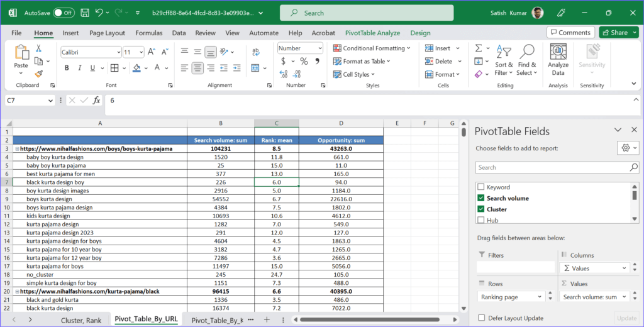Check the Hub field checkbox
644x327 pixels.
click(x=481, y=220)
